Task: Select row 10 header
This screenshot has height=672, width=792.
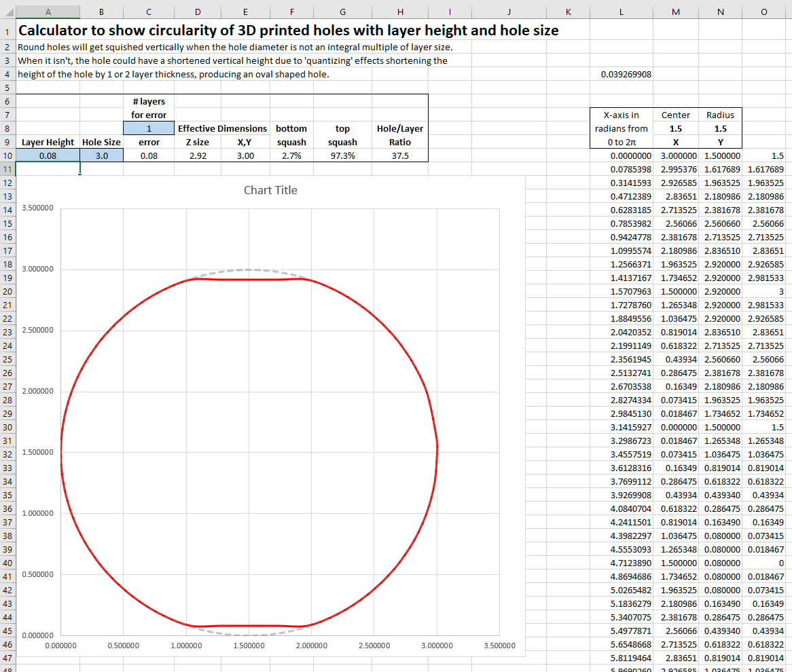Action: [7, 155]
